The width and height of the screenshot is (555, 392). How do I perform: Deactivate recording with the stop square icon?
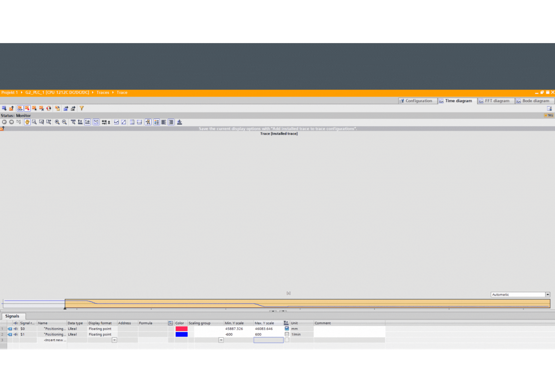pos(34,108)
